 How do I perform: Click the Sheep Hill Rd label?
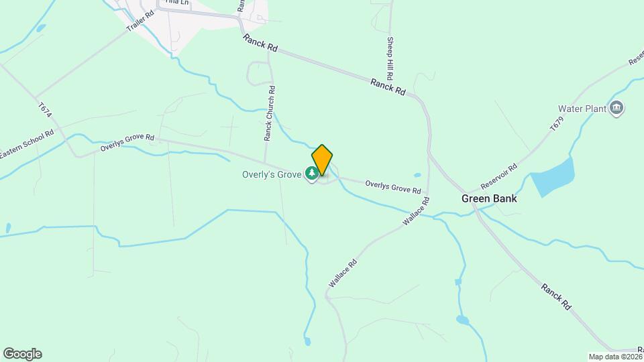390,58
